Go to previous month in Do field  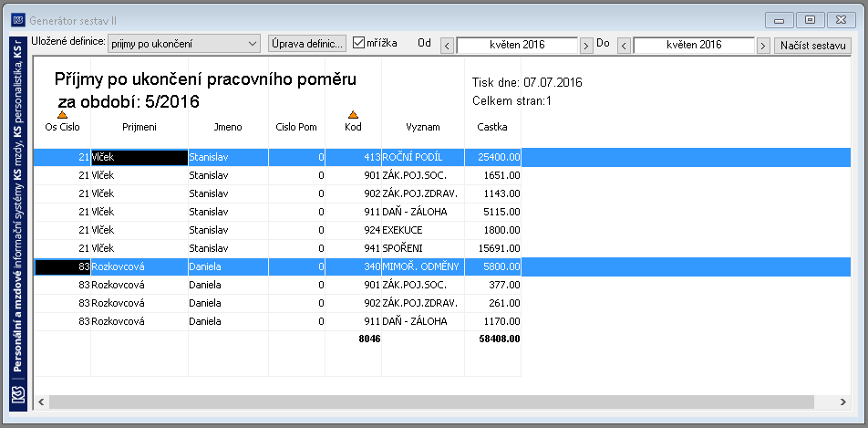[x=624, y=46]
